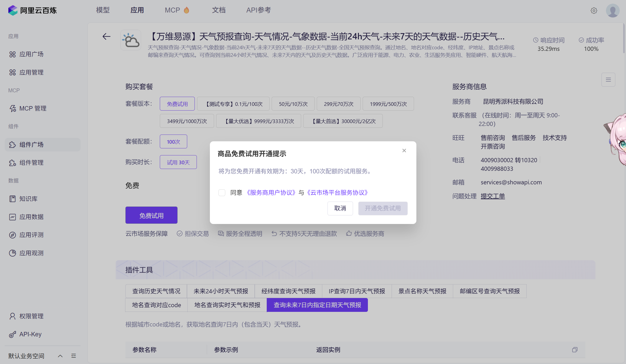Expand the 默认业务空间 workspace selector

pyautogui.click(x=60, y=356)
